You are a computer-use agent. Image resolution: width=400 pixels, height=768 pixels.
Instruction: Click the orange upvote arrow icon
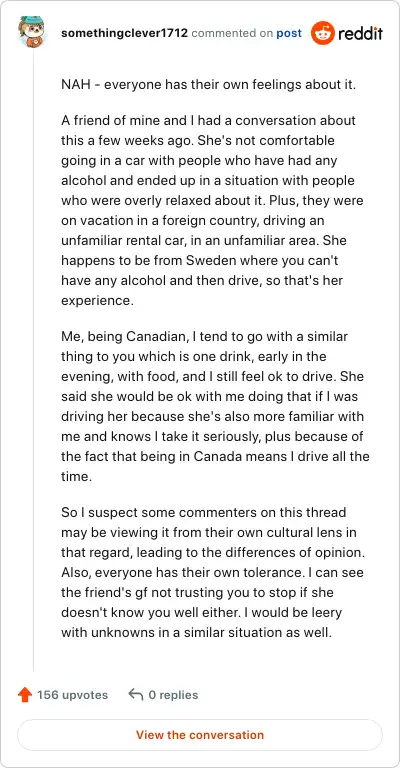point(24,695)
